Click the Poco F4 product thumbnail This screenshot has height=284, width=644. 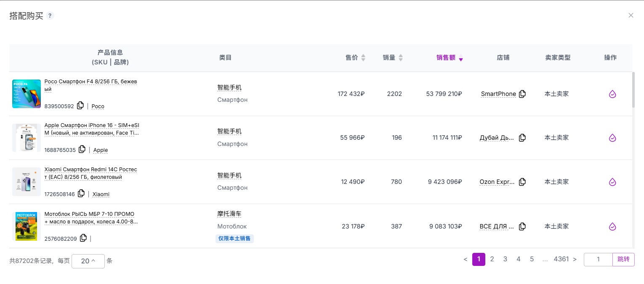27,94
